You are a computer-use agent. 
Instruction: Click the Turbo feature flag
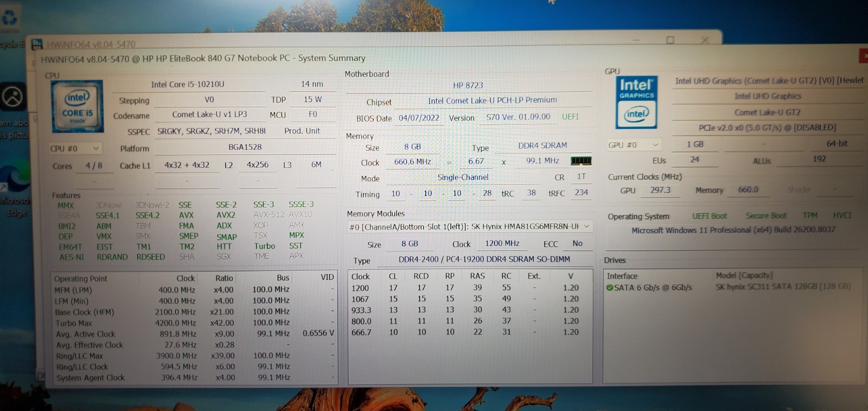[x=264, y=246]
